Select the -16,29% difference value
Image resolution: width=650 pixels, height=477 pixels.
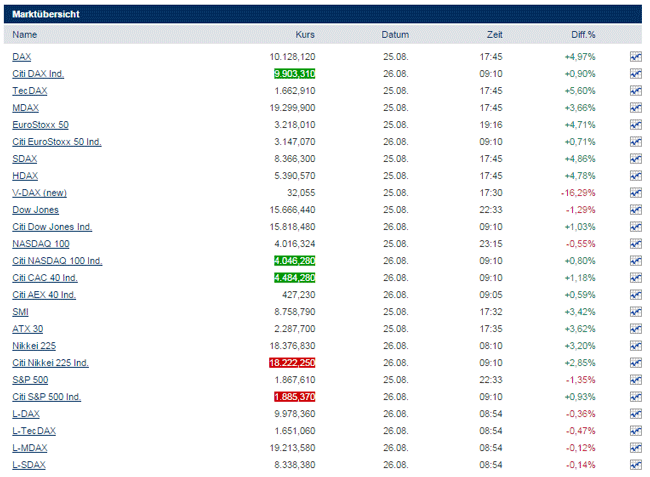[x=578, y=193]
